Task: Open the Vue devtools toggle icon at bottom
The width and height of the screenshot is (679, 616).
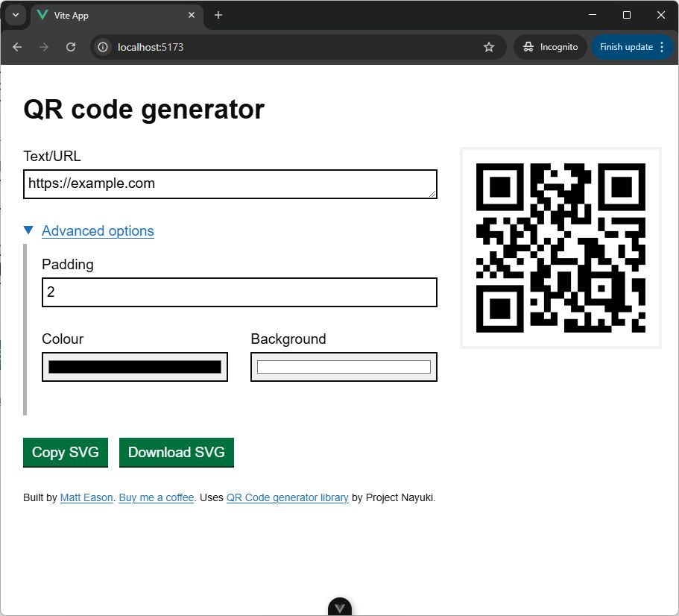Action: (340, 607)
